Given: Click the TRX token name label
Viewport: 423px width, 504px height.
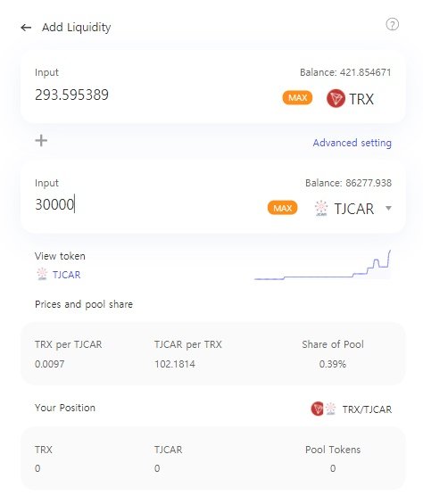Looking at the screenshot, I should (361, 99).
